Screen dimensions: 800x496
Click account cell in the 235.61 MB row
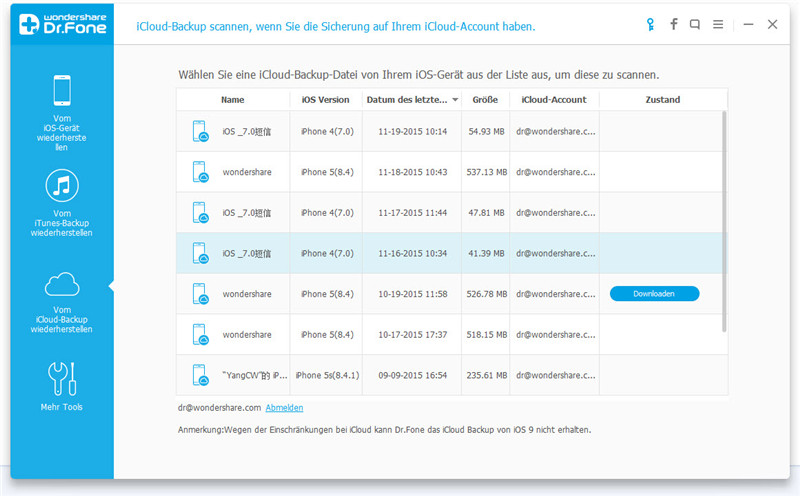point(555,375)
